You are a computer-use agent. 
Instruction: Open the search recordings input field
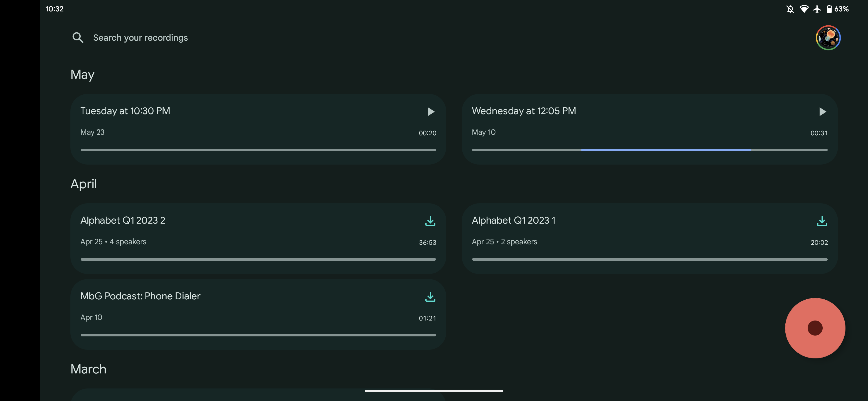pyautogui.click(x=140, y=37)
